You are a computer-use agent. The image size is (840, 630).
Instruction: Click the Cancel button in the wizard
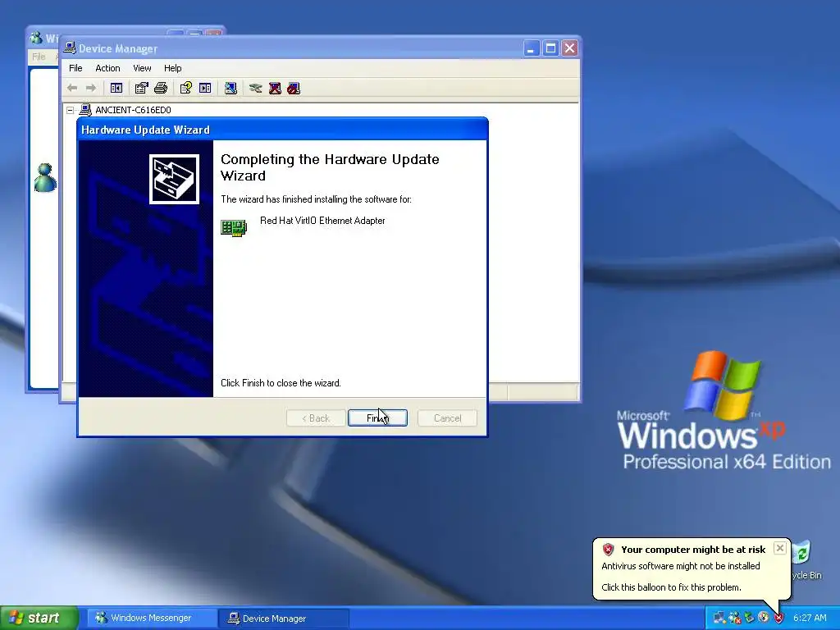447,418
